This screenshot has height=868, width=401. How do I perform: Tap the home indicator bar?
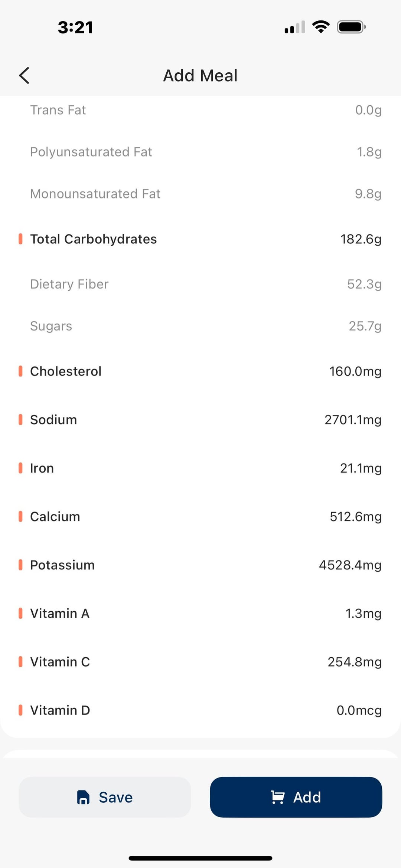pyautogui.click(x=200, y=858)
